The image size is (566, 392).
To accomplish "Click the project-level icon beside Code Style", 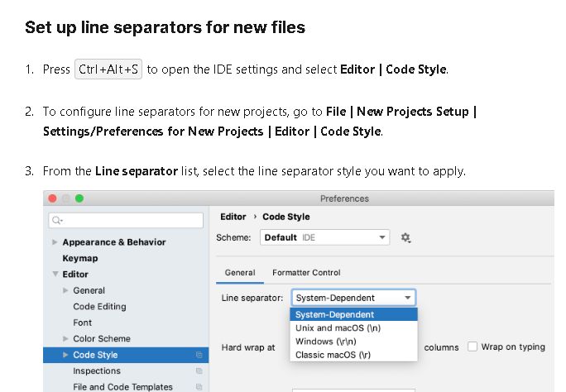I will [x=199, y=355].
